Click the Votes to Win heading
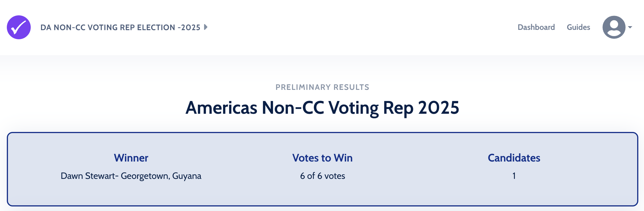 point(322,158)
